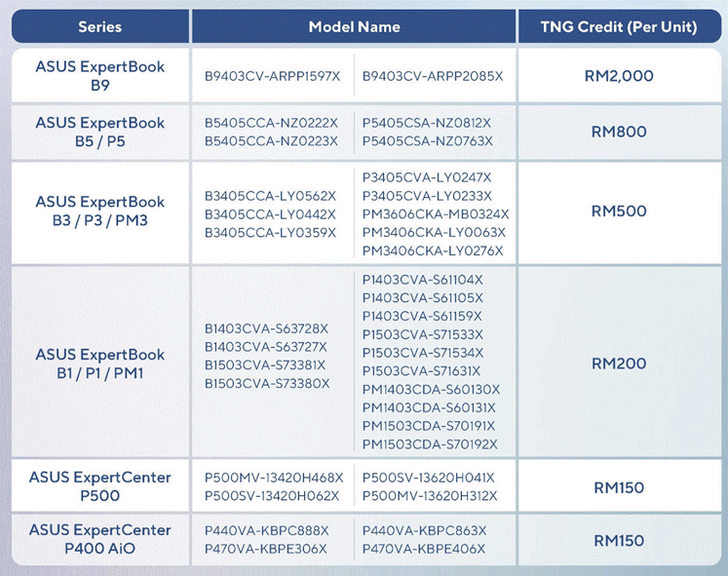
Task: Click model P5405CSA-NZ0812X
Action: pos(427,123)
